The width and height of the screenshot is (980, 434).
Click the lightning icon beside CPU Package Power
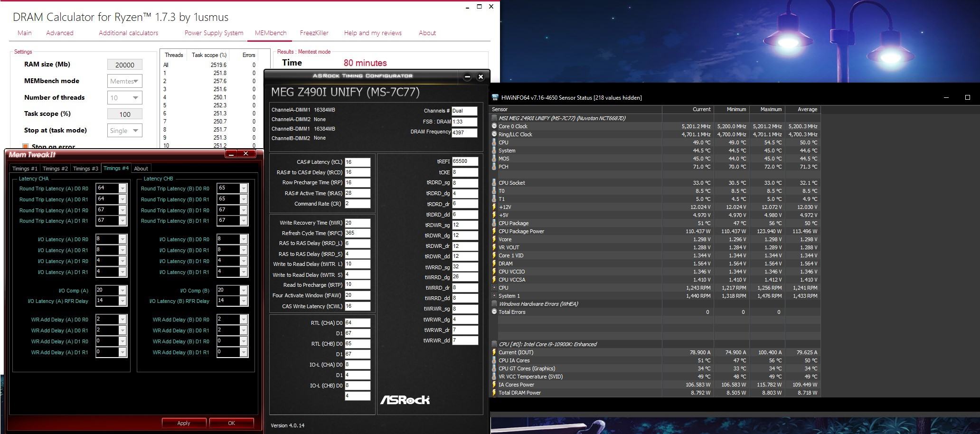pos(494,231)
